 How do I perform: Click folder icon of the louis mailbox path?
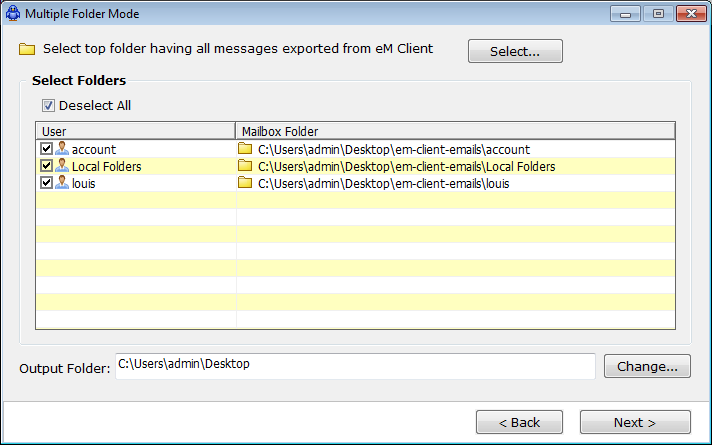245,183
